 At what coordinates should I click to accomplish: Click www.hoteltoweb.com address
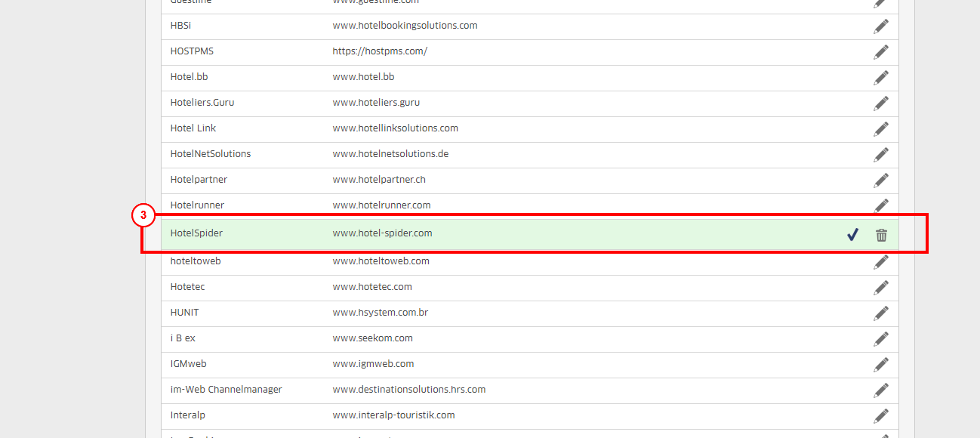(x=381, y=261)
